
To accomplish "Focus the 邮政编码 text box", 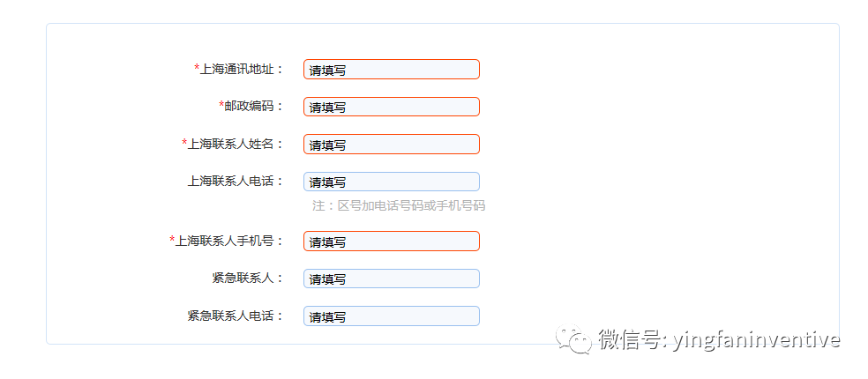I will tap(391, 107).
